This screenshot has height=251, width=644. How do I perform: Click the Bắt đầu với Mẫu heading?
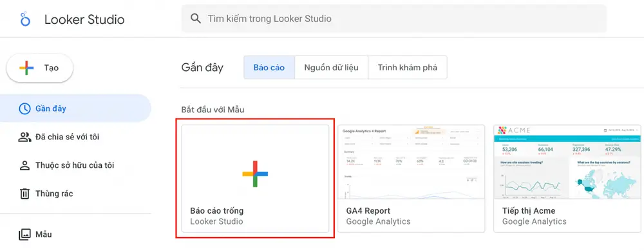click(x=213, y=110)
